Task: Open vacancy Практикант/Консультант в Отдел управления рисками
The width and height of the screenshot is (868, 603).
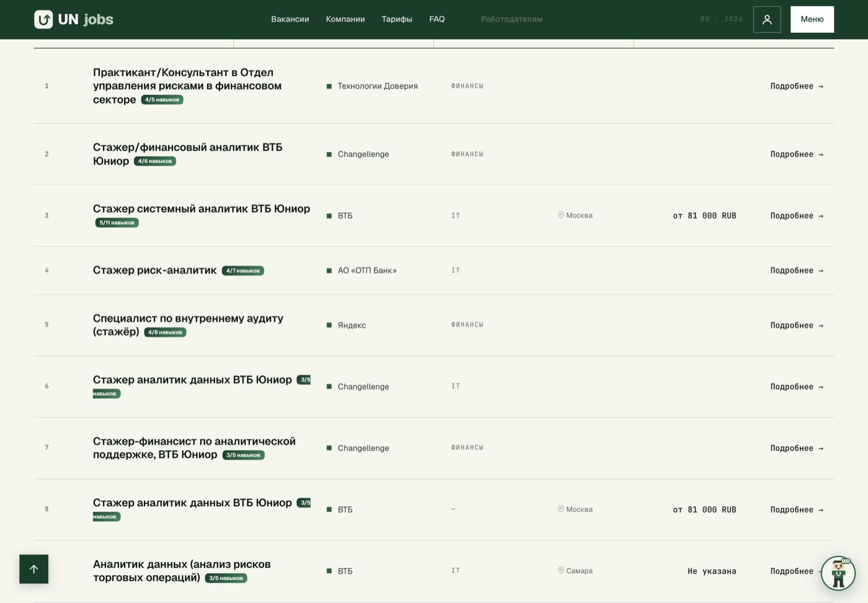Action: click(187, 86)
